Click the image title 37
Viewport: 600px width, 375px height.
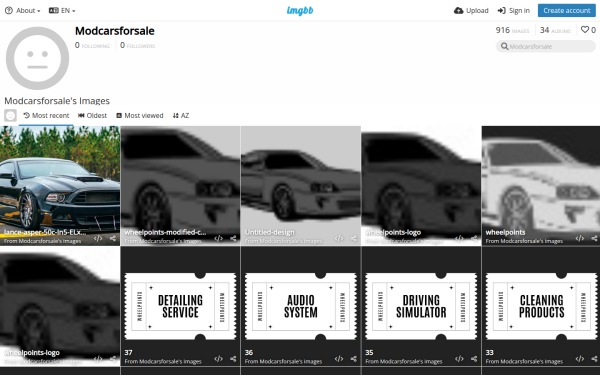coord(128,352)
